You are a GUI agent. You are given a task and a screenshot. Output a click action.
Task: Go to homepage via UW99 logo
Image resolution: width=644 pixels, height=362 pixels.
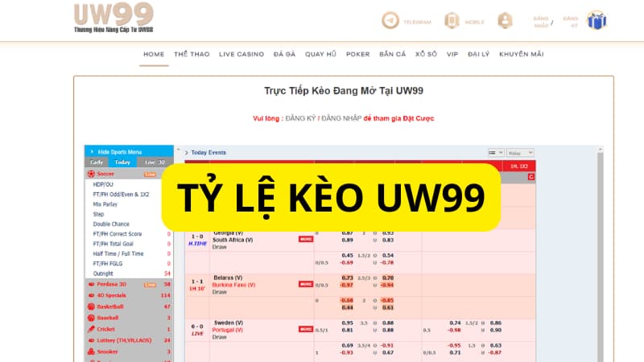(114, 18)
